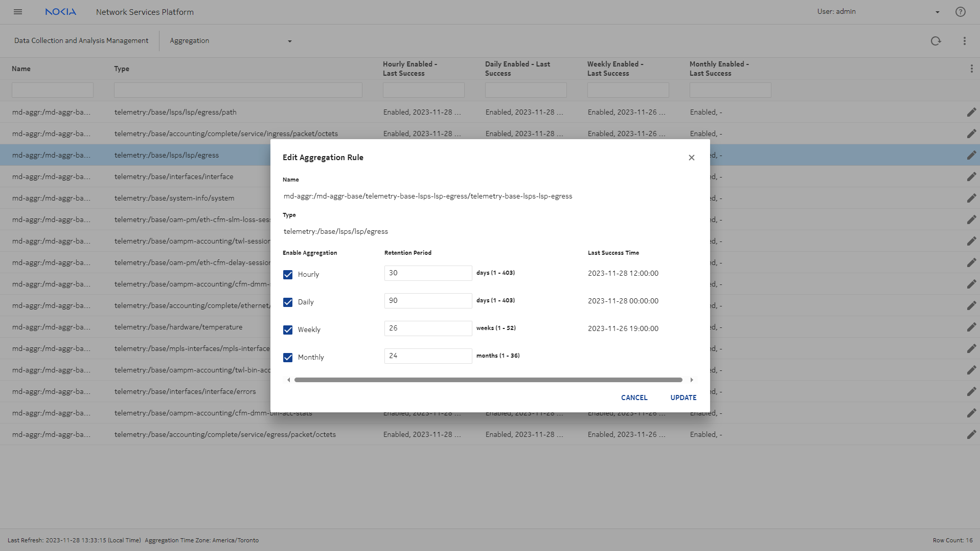Click the Nokia logo
Image resolution: width=980 pixels, height=551 pixels.
click(x=60, y=12)
